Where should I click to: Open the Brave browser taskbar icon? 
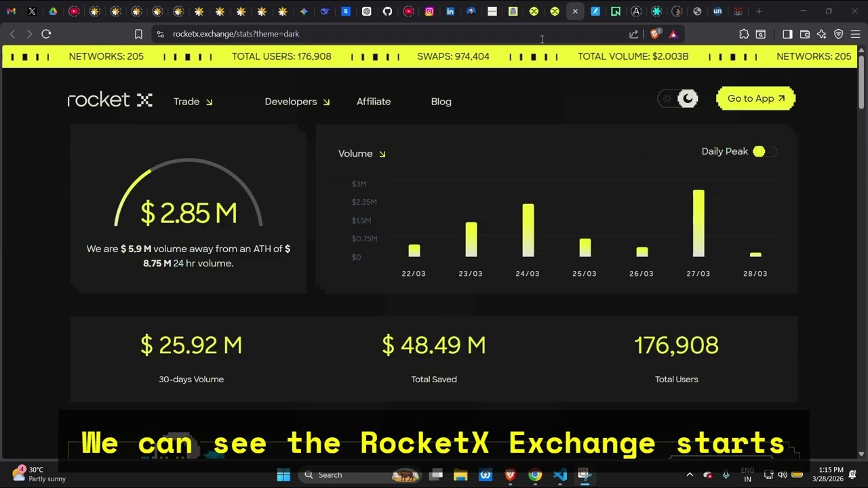point(510,475)
